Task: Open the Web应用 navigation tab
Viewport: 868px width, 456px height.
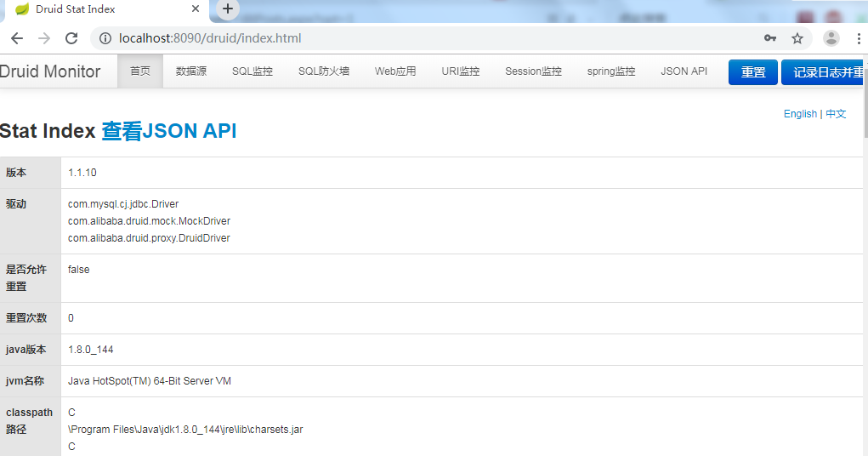Action: (x=395, y=71)
